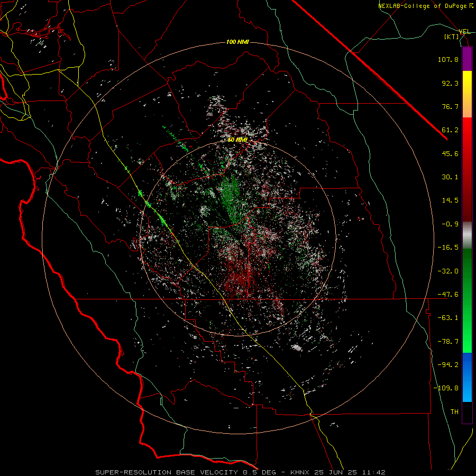Click the 107.8 velocity scale value
Viewport: 476px width, 476px height.
(x=448, y=59)
